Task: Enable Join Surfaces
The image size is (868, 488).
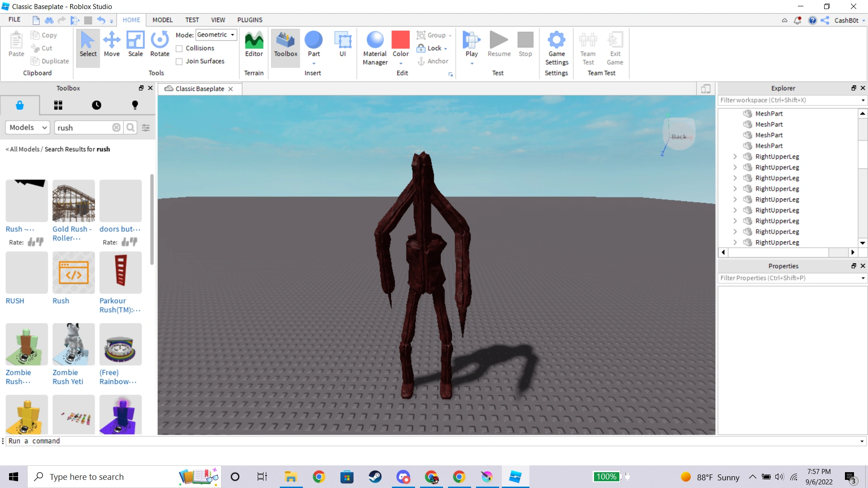Action: point(179,61)
